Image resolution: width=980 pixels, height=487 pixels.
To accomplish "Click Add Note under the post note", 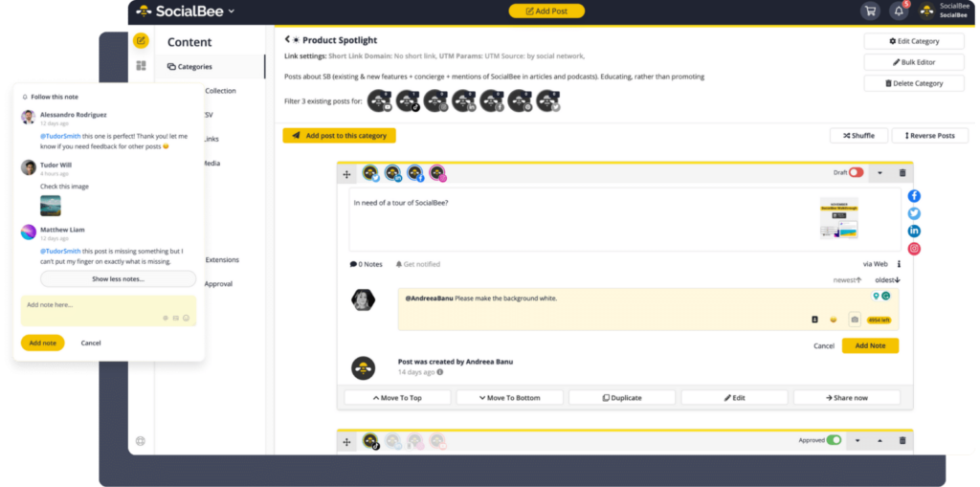I will coord(870,345).
